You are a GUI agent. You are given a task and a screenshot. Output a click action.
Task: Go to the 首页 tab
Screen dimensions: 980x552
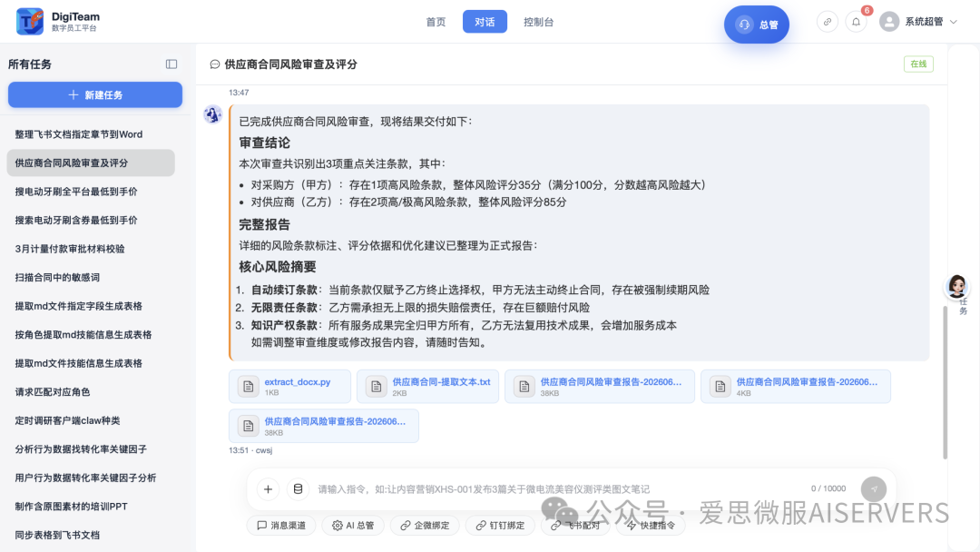tap(436, 22)
